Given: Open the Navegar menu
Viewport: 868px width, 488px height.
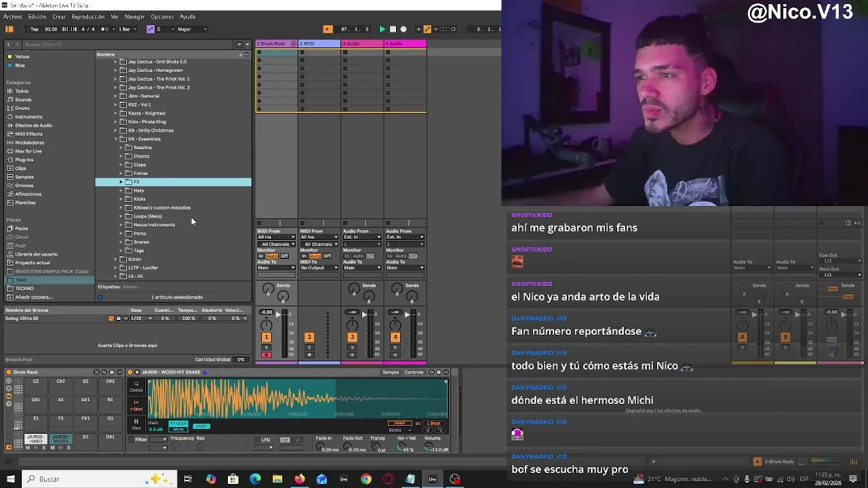Looking at the screenshot, I should click(x=134, y=17).
